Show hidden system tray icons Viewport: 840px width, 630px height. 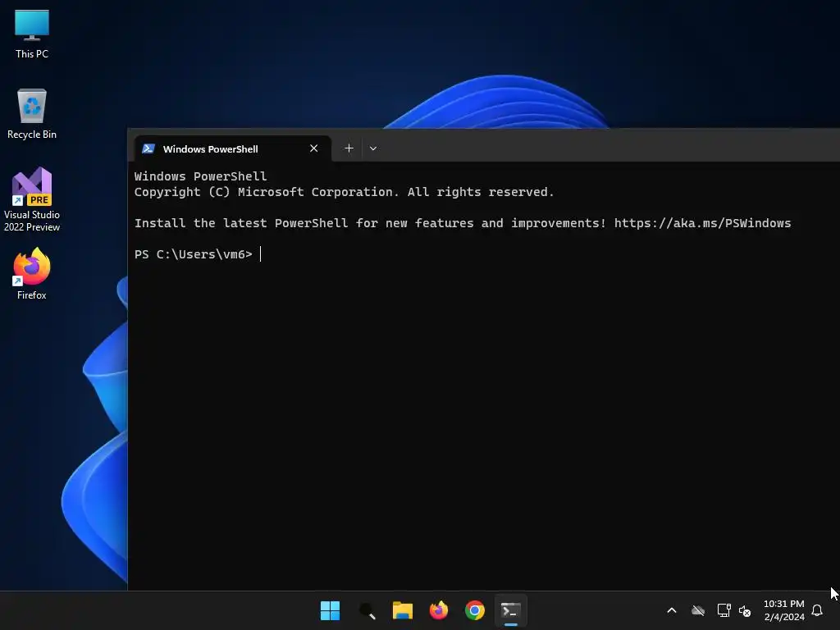click(671, 610)
